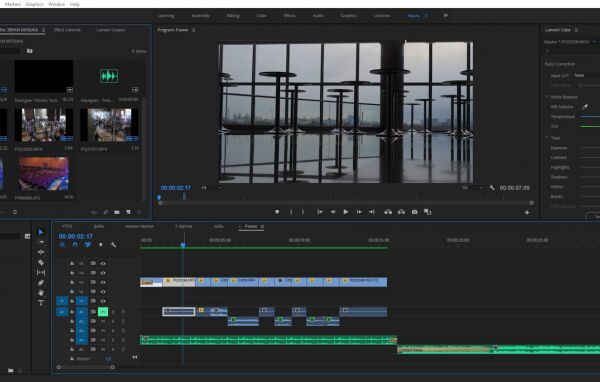Viewport: 600px width, 382px height.
Task: Go to In point in Program monitor
Action: [x=320, y=212]
